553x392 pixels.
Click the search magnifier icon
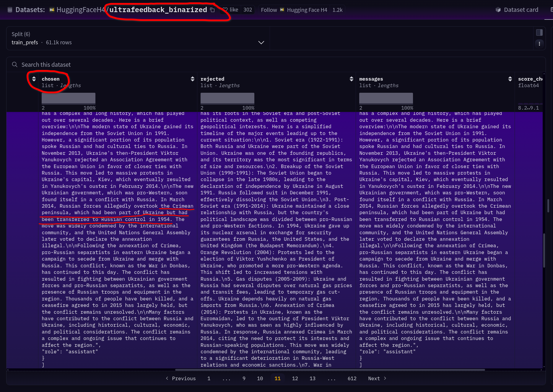[14, 64]
